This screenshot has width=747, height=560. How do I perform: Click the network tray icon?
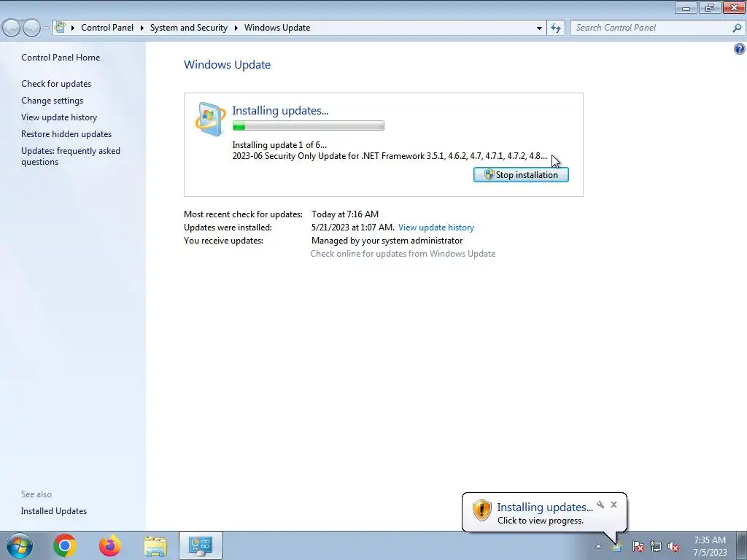point(656,547)
